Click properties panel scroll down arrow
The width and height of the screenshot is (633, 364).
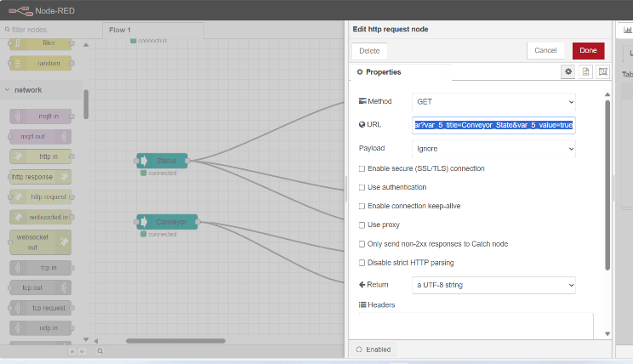[x=607, y=333]
